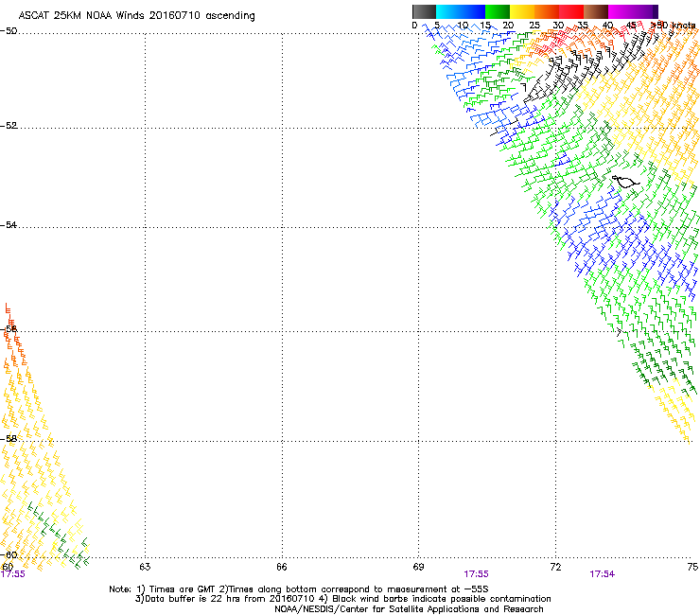The width and height of the screenshot is (700, 615).
Task: Select the '72' longitude label
Action: pyautogui.click(x=556, y=567)
